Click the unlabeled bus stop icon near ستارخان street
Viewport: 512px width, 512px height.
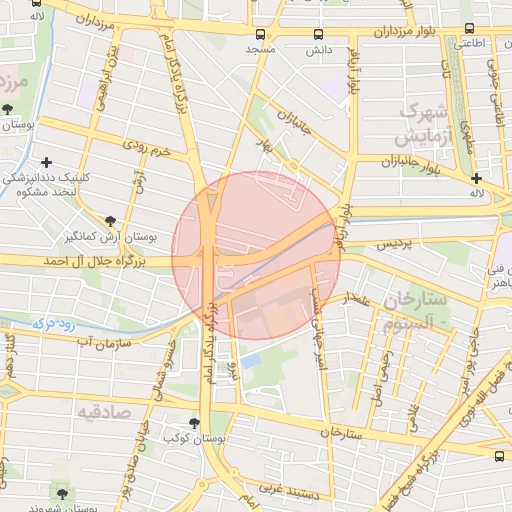pos(499,456)
